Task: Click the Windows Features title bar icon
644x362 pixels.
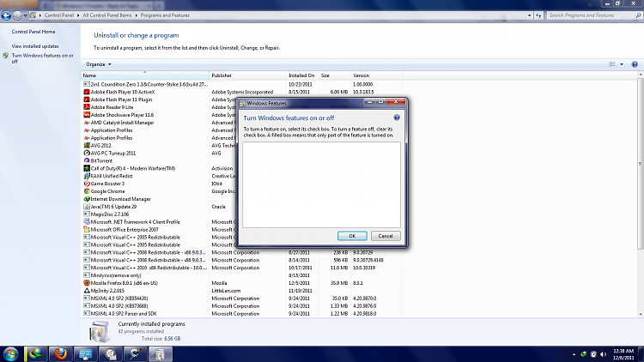Action: [242, 104]
